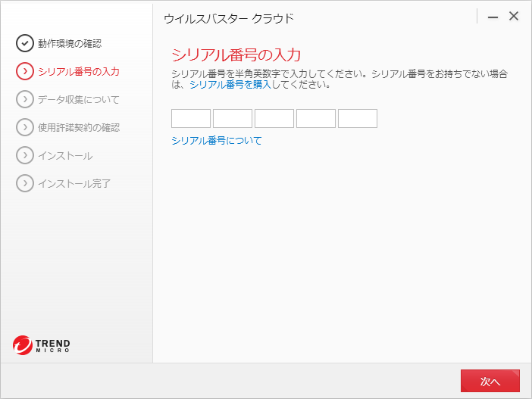The image size is (532, 399).
Task: Focus the fifth serial number field
Action: point(358,118)
